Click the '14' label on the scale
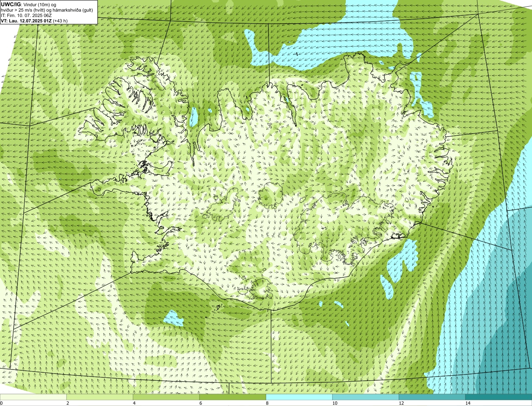Viewport: 532px width, 406px height. point(468,403)
